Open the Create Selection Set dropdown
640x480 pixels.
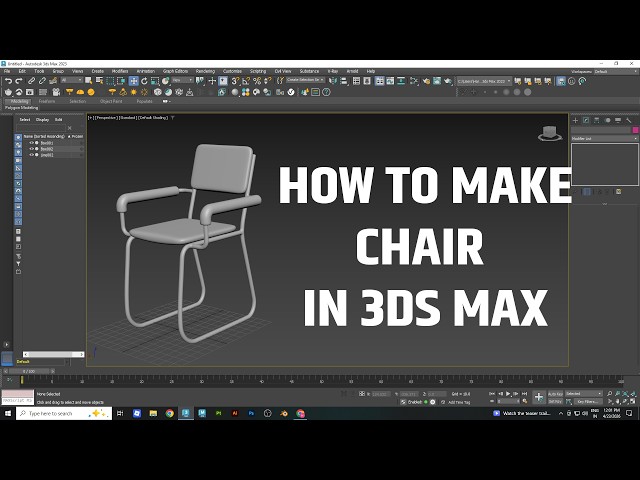click(306, 80)
